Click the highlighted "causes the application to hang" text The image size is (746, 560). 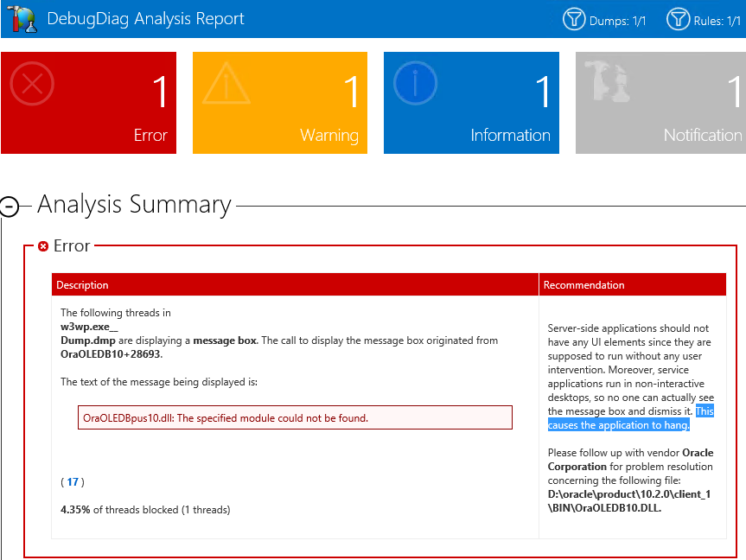pyautogui.click(x=619, y=425)
